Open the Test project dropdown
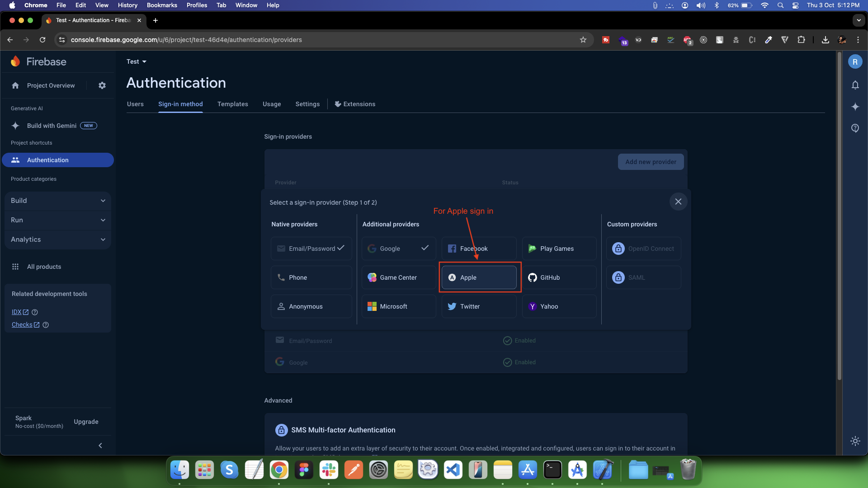 (x=137, y=61)
